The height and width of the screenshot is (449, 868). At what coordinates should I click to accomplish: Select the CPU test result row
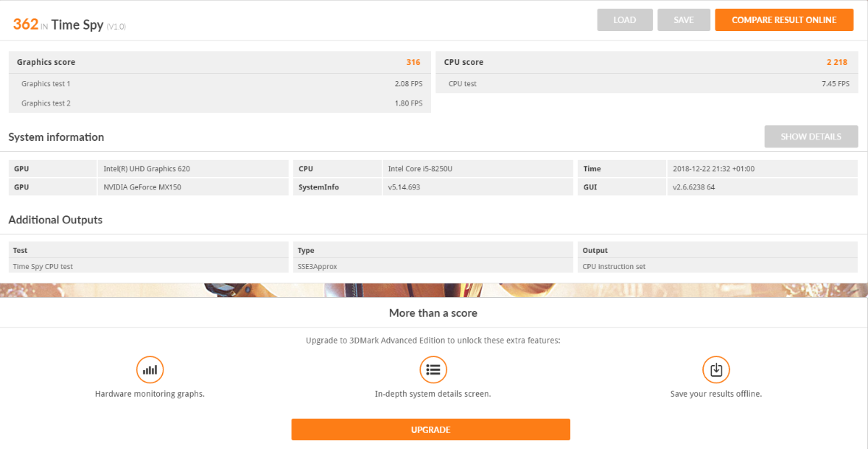[647, 84]
